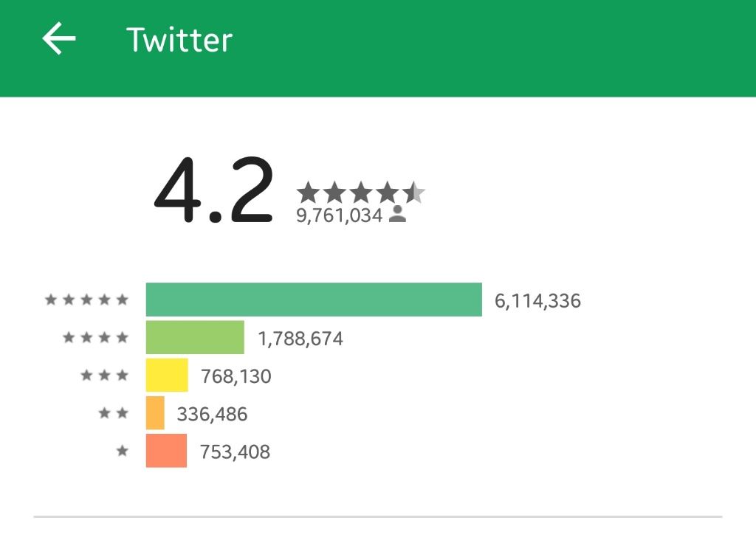Select the two-star rating row icons
This screenshot has height=543, width=756.
[x=113, y=413]
